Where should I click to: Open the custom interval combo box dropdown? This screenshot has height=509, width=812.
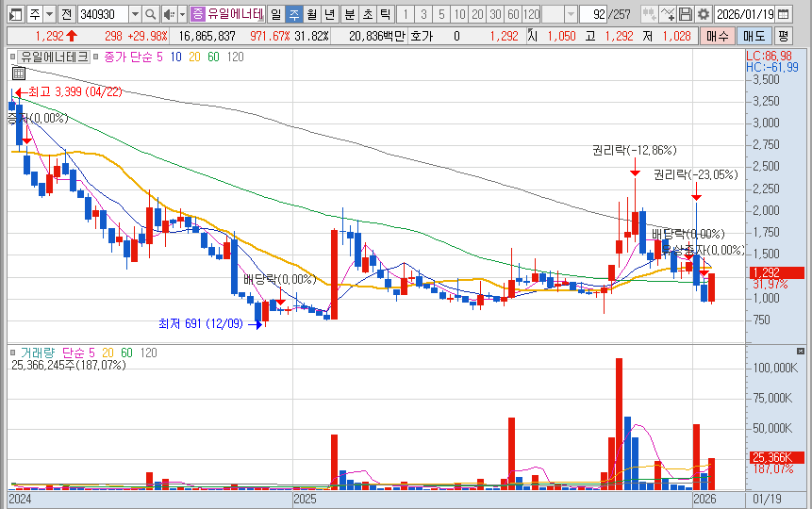coord(571,14)
